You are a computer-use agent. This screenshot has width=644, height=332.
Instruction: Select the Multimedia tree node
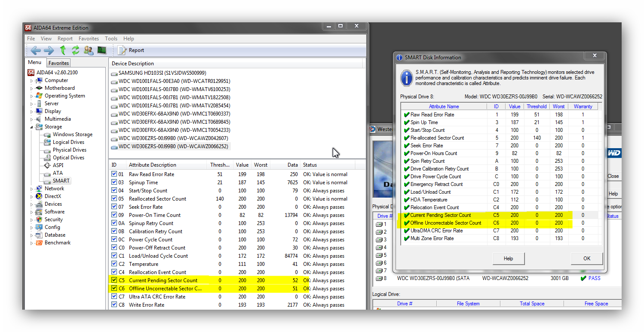pyautogui.click(x=58, y=119)
